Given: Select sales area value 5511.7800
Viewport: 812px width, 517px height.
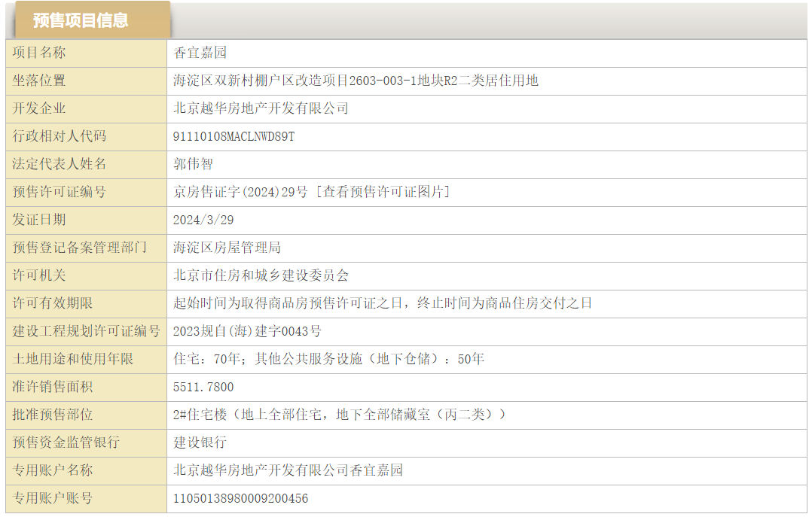Looking at the screenshot, I should point(203,387).
